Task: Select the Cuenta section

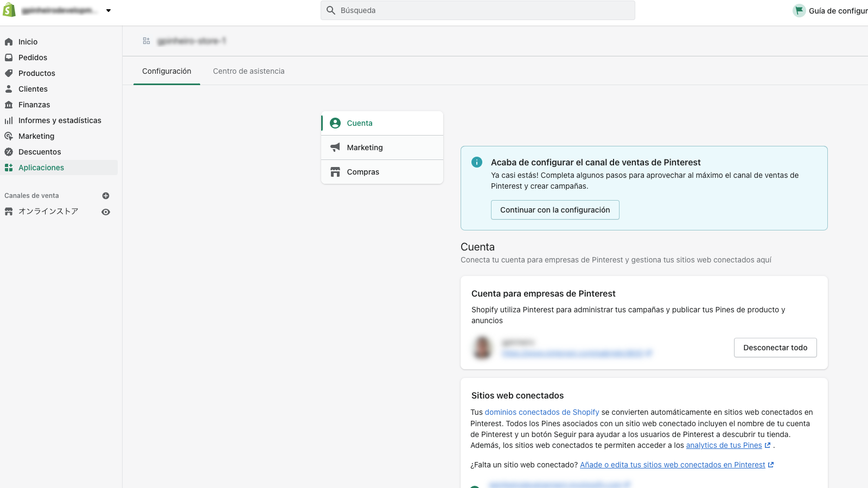Action: [382, 123]
